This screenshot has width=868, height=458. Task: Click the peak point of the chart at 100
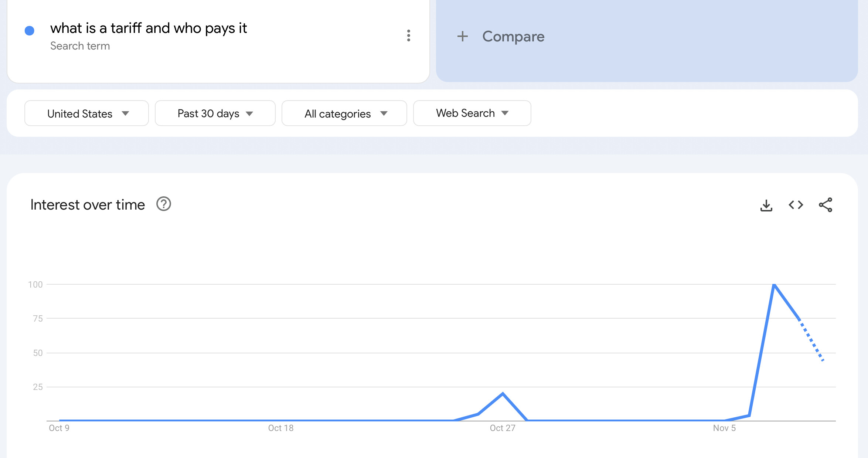click(774, 285)
